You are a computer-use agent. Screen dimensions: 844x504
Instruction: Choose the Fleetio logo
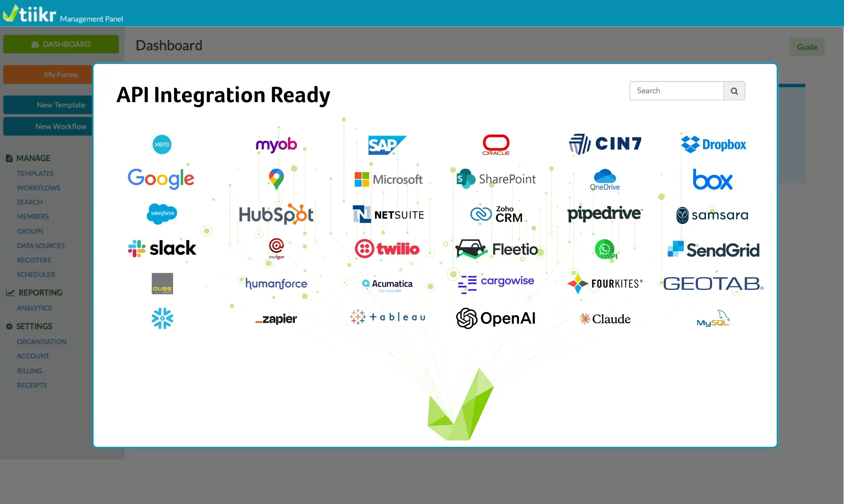(497, 249)
